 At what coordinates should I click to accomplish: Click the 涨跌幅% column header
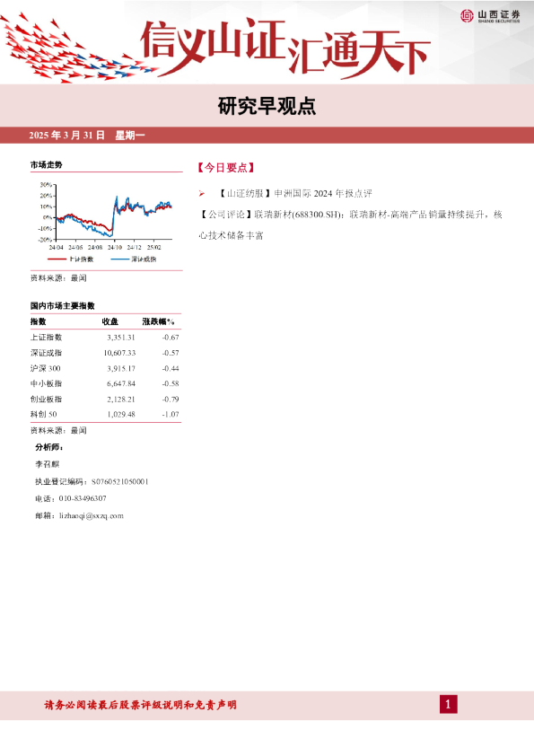[x=158, y=321]
